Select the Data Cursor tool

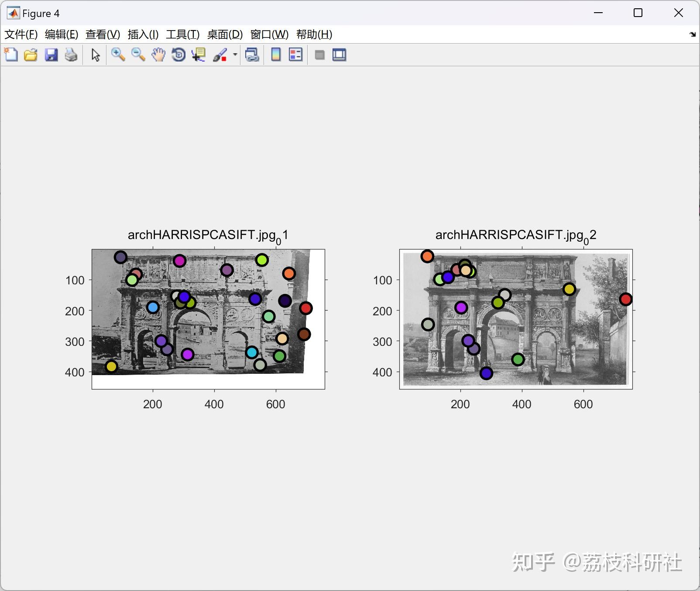tap(198, 55)
